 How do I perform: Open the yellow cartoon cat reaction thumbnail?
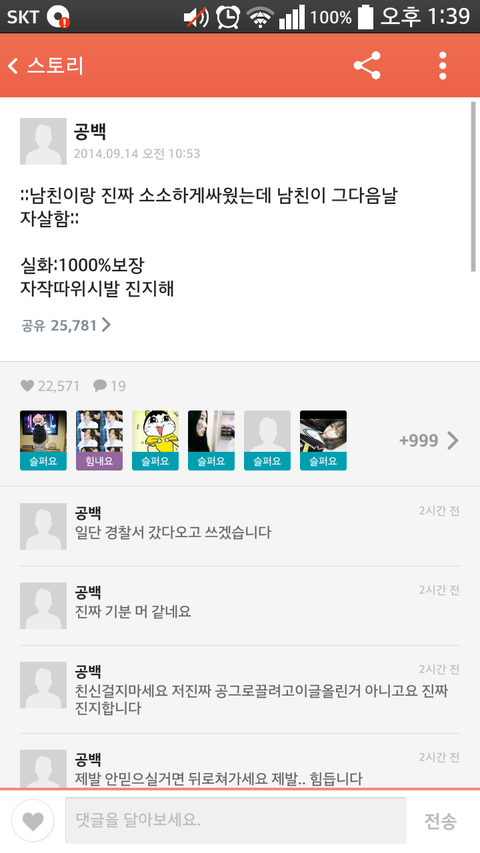(155, 440)
